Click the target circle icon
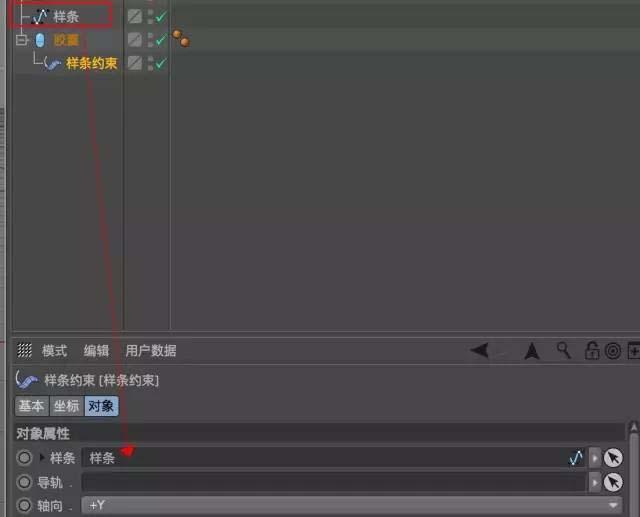 [613, 351]
